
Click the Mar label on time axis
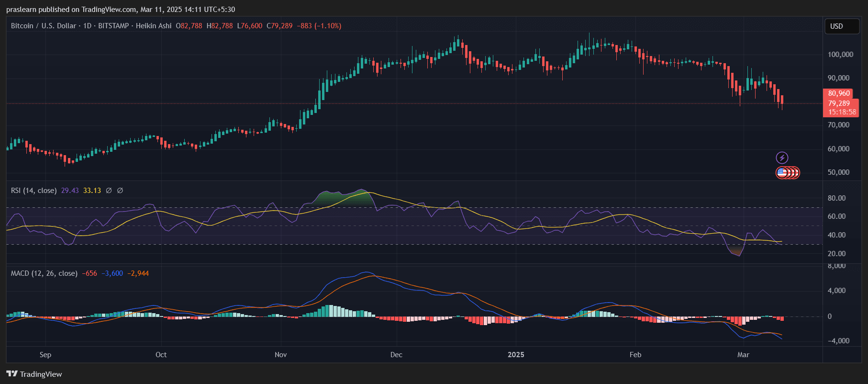(x=743, y=355)
